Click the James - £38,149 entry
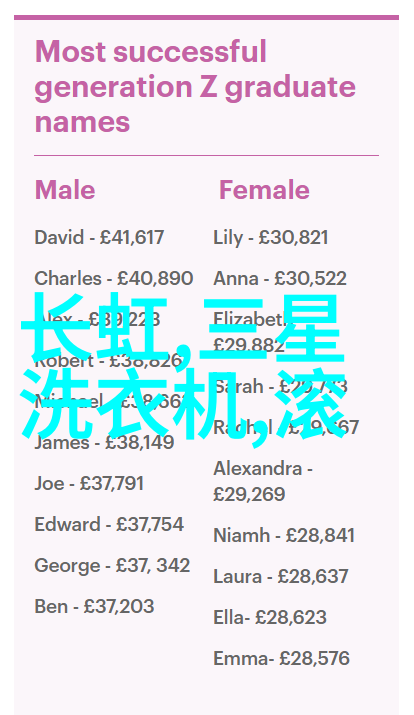The height and width of the screenshot is (715, 414). click(x=104, y=442)
